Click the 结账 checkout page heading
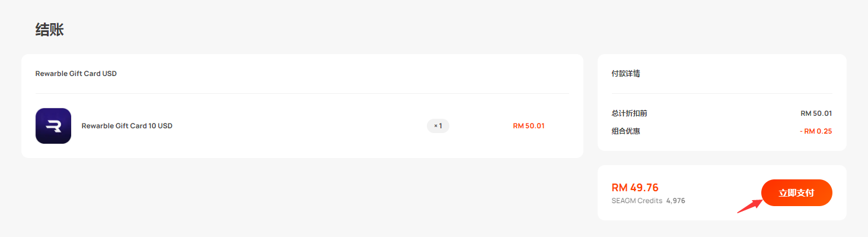The height and width of the screenshot is (237, 868). point(50,30)
